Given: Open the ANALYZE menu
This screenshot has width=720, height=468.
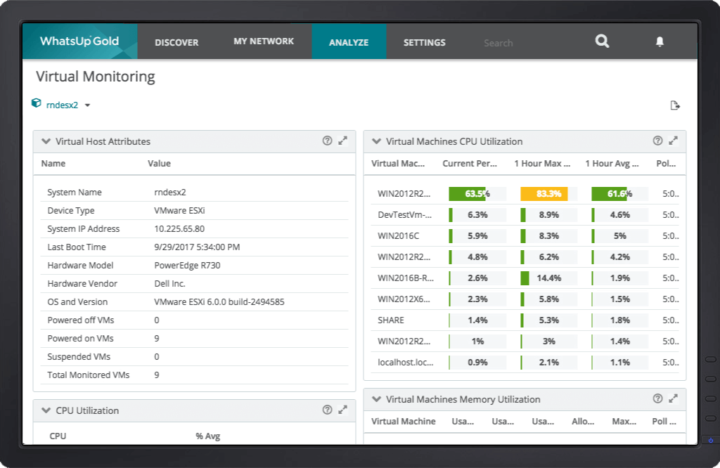Looking at the screenshot, I should (349, 42).
